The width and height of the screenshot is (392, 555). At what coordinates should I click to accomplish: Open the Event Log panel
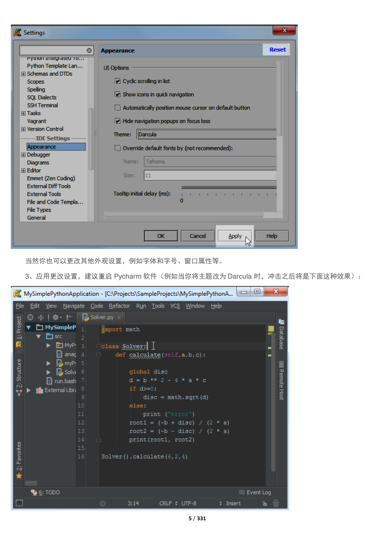(x=255, y=492)
